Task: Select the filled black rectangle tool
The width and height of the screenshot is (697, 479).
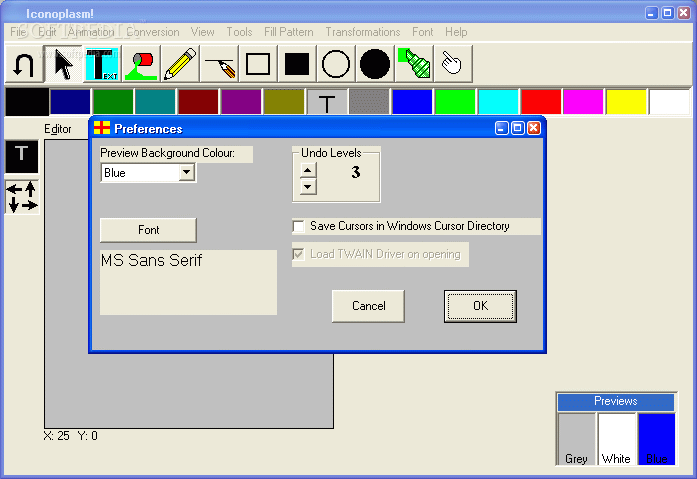Action: (x=297, y=64)
